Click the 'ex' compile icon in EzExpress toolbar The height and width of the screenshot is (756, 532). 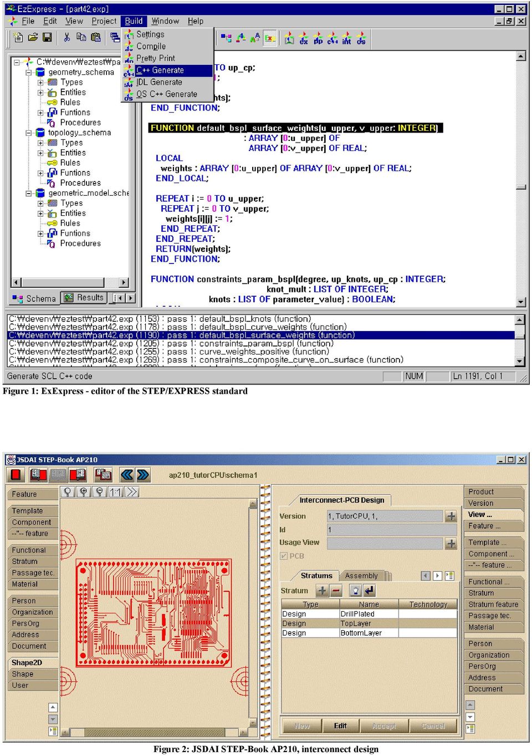(x=304, y=38)
